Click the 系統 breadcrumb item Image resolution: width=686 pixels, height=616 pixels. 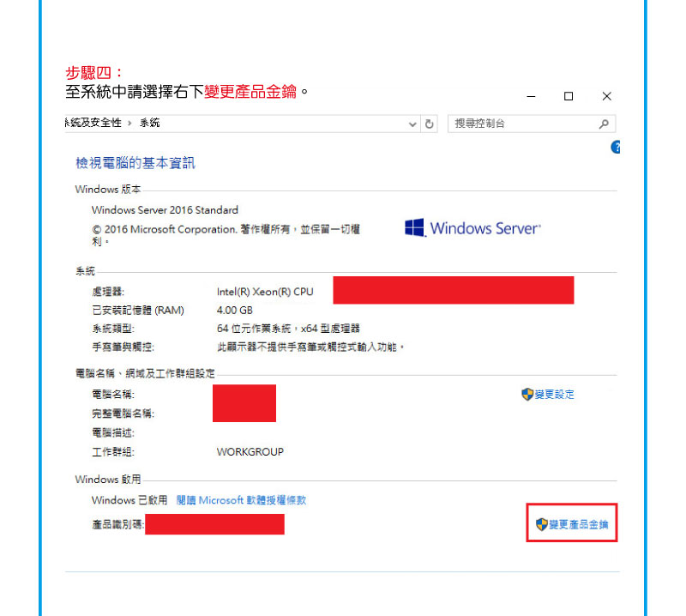pos(149,123)
